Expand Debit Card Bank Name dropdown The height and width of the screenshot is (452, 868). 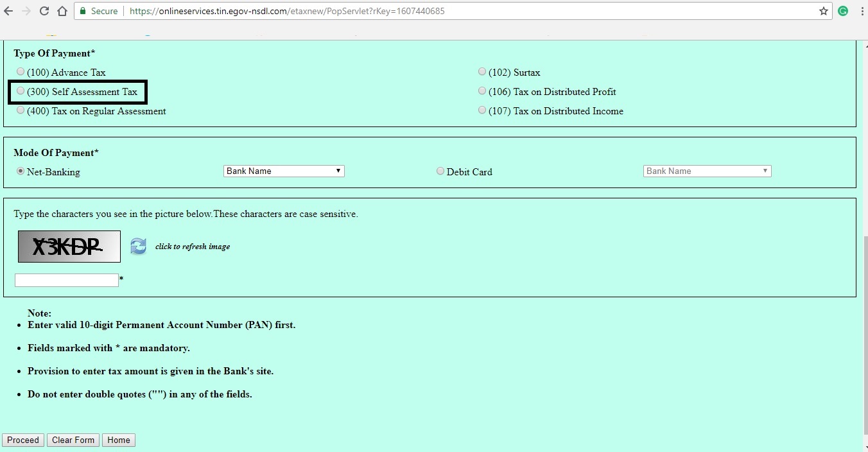707,171
